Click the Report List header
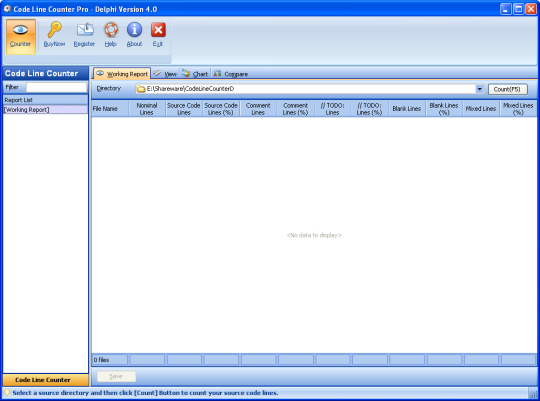This screenshot has width=540, height=401. [x=45, y=100]
